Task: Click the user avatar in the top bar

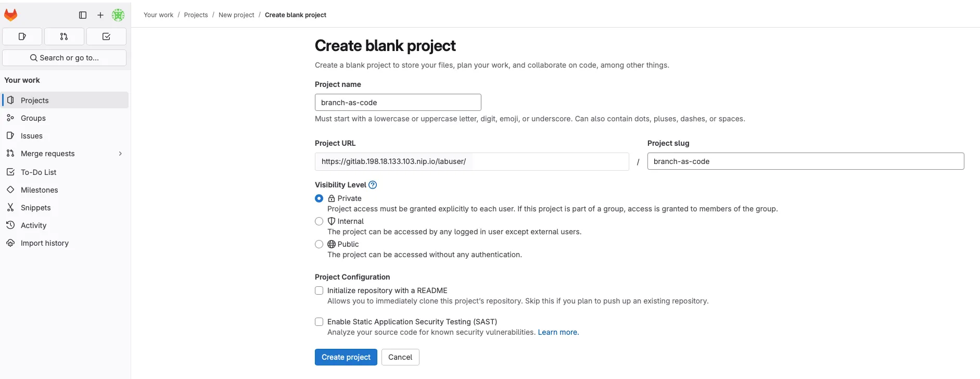Action: pyautogui.click(x=118, y=15)
